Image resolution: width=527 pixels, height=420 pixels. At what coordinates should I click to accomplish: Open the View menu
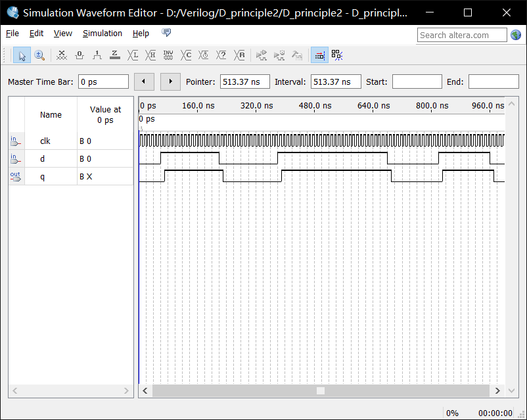point(63,34)
